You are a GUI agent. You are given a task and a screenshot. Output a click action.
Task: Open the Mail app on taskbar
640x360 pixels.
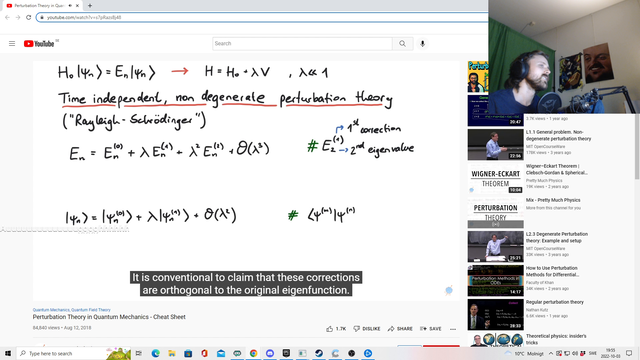221,353
